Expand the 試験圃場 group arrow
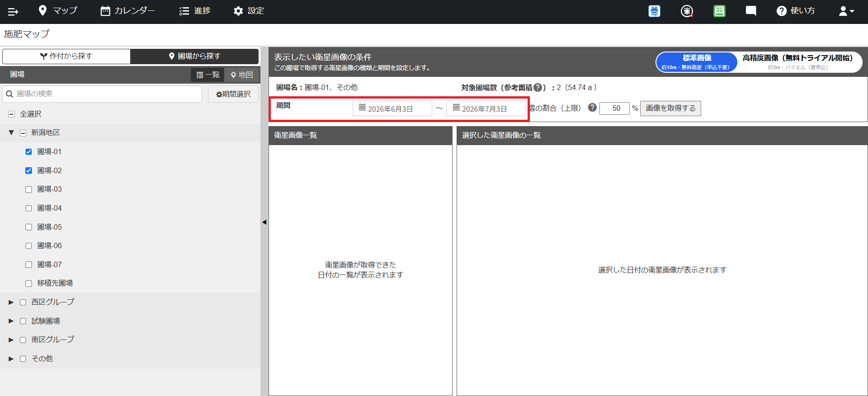Image resolution: width=868 pixels, height=396 pixels. [x=11, y=321]
